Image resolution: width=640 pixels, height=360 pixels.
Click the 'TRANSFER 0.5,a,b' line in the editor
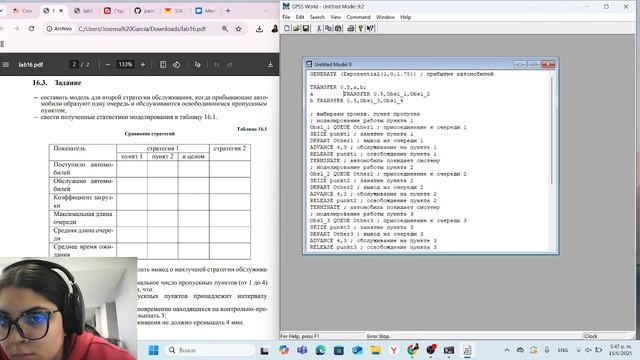338,87
